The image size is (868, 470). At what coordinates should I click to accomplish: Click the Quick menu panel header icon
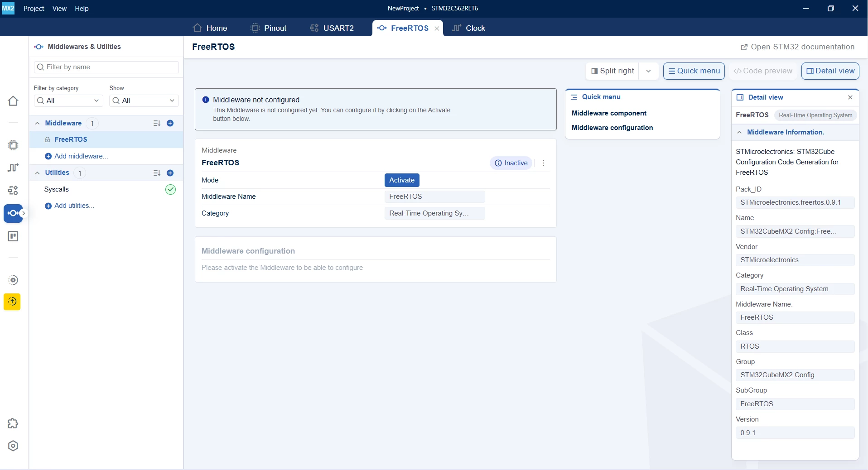click(574, 97)
